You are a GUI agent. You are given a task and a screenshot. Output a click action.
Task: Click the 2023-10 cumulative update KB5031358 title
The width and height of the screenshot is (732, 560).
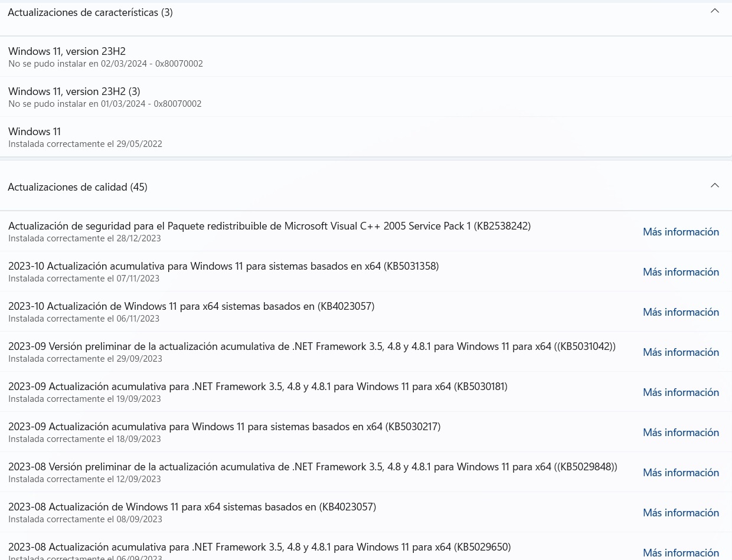(223, 266)
